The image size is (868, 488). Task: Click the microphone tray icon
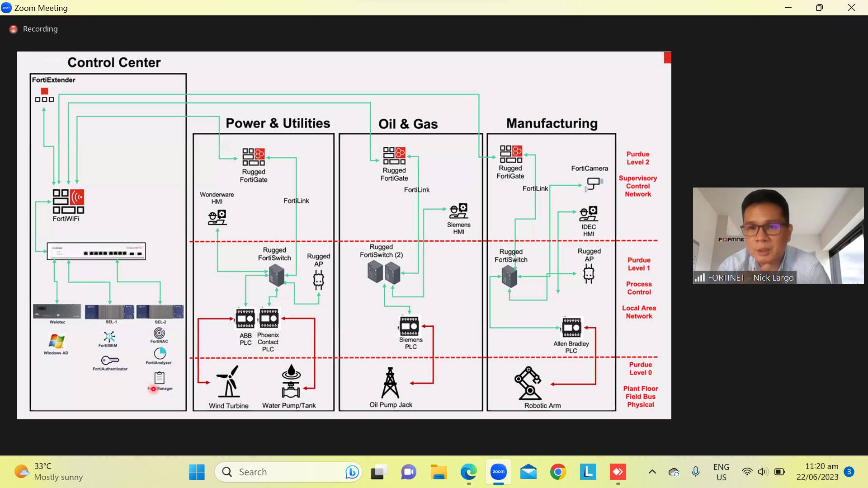coord(696,472)
